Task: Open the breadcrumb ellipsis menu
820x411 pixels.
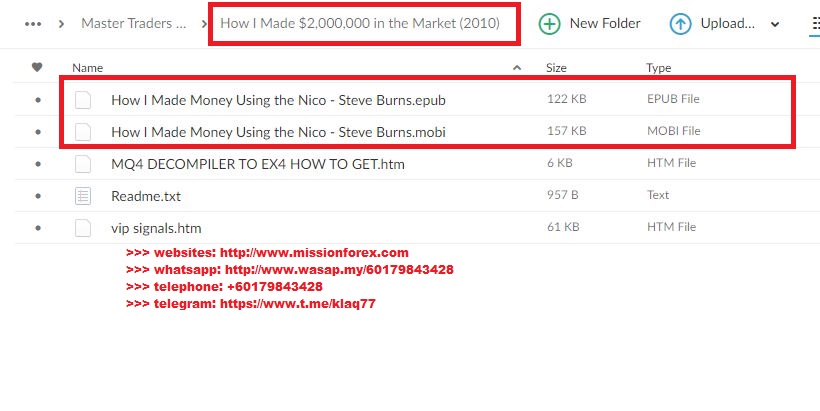Action: [x=33, y=24]
